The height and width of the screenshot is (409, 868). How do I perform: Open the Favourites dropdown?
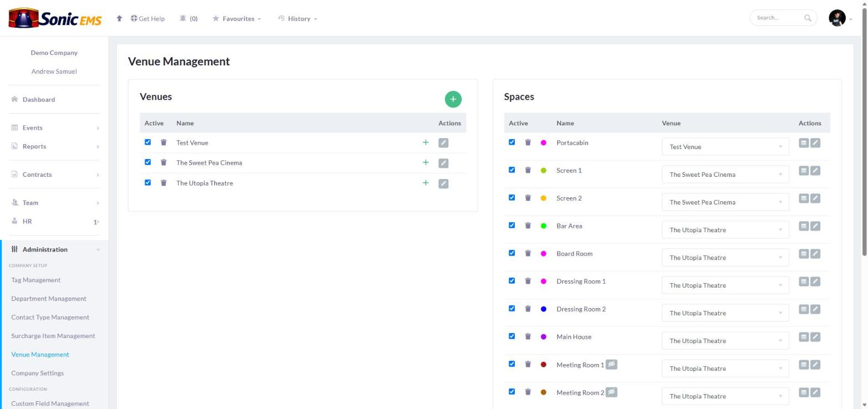point(237,18)
